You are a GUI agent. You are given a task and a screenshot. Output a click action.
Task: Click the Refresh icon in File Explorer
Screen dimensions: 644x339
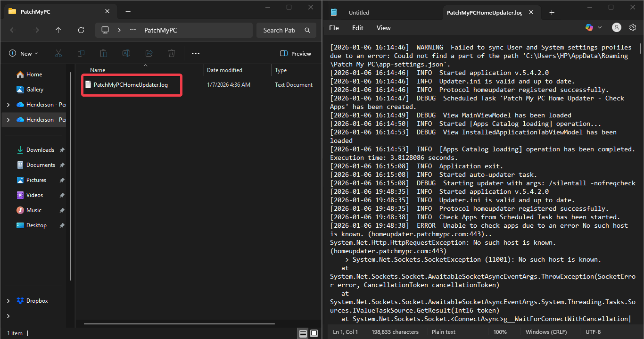tap(81, 30)
